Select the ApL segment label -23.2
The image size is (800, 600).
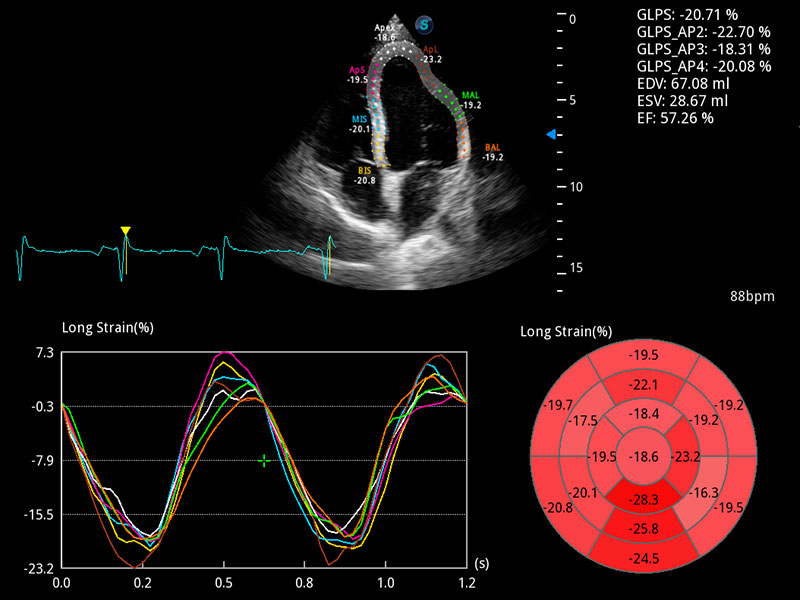point(431,55)
